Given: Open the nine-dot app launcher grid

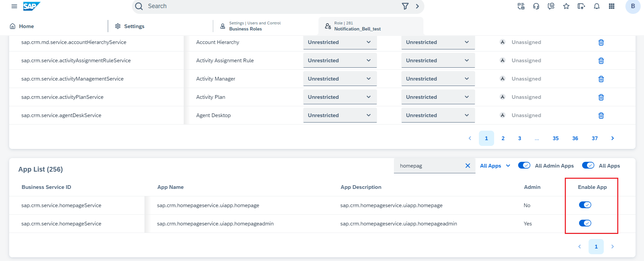Looking at the screenshot, I should pyautogui.click(x=612, y=6).
